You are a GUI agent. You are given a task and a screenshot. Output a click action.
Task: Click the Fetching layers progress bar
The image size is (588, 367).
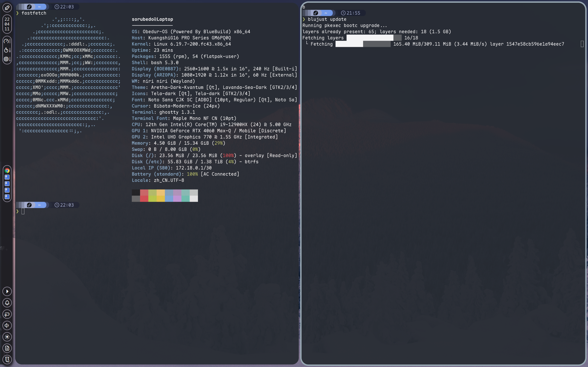(374, 38)
